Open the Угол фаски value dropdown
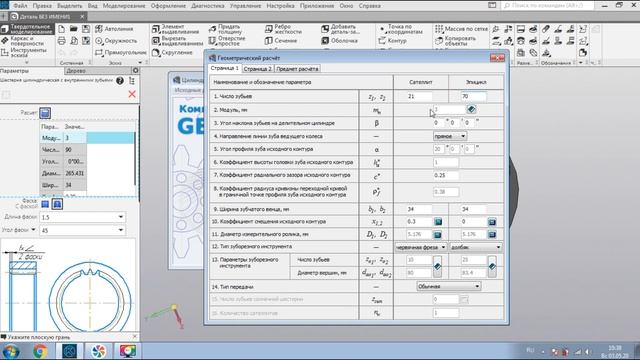640x360 pixels. click(x=121, y=230)
